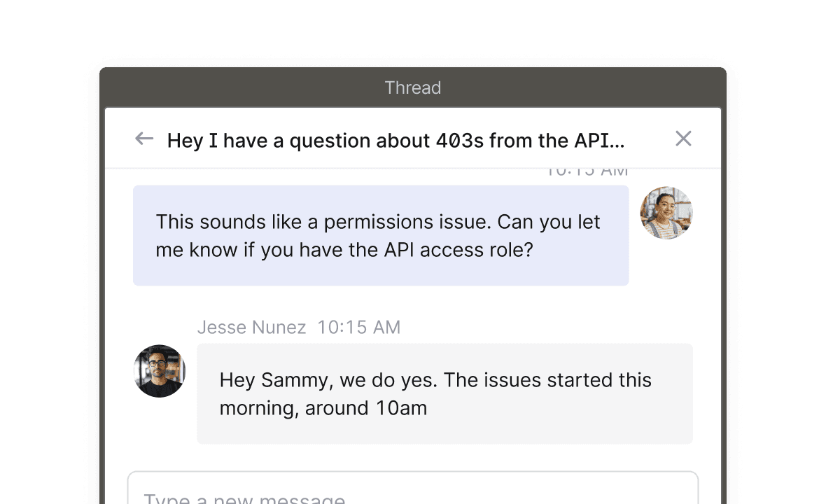Focus the "Type a new message" field

tap(412, 493)
